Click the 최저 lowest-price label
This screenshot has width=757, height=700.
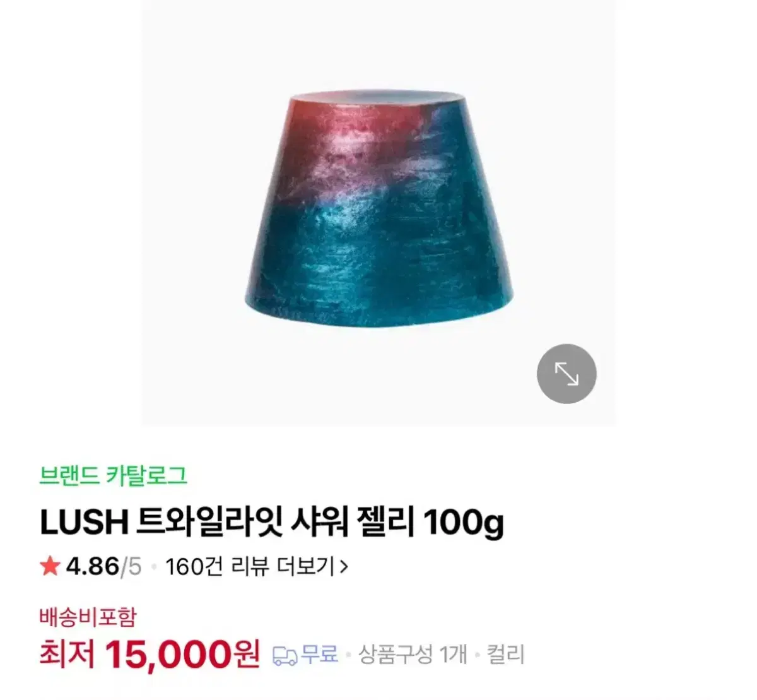tap(67, 654)
